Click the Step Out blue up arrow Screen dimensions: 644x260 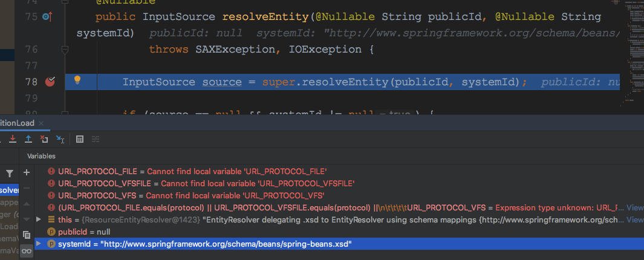28,139
